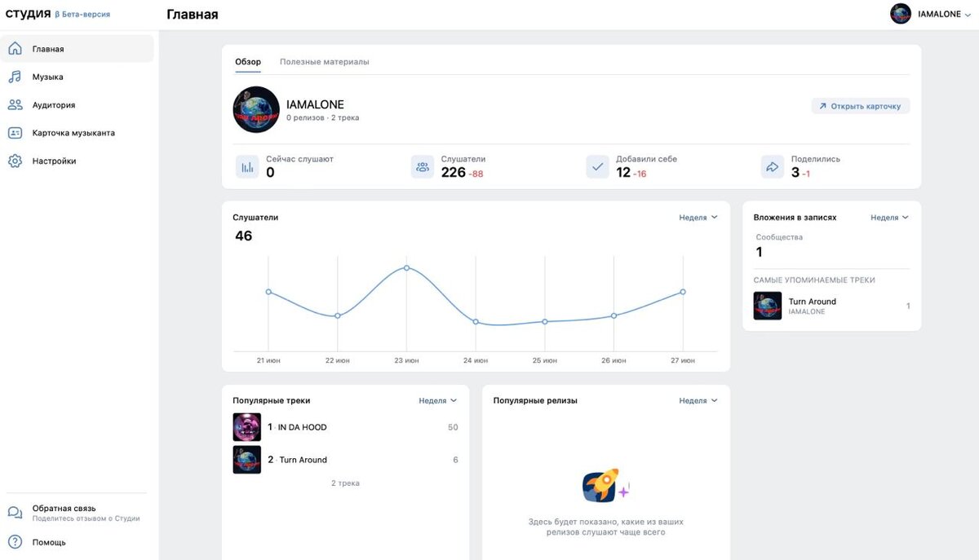Click the Turn Around title in Вложения panel

[813, 302]
